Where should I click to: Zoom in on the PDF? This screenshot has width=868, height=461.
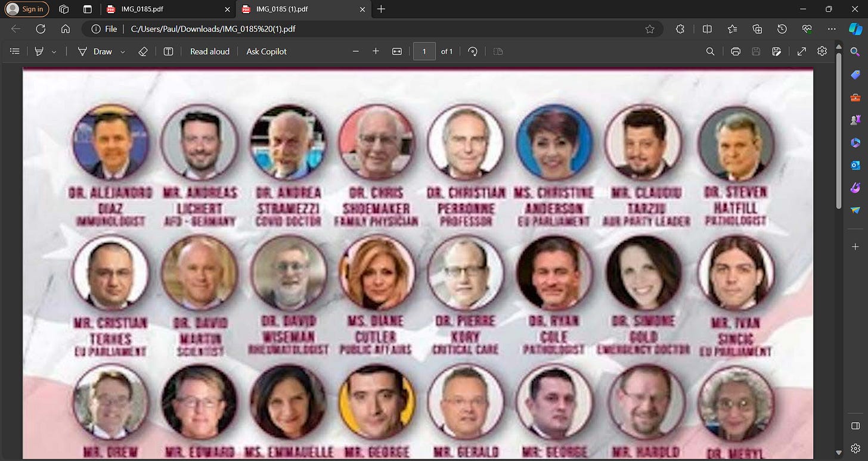pos(376,52)
